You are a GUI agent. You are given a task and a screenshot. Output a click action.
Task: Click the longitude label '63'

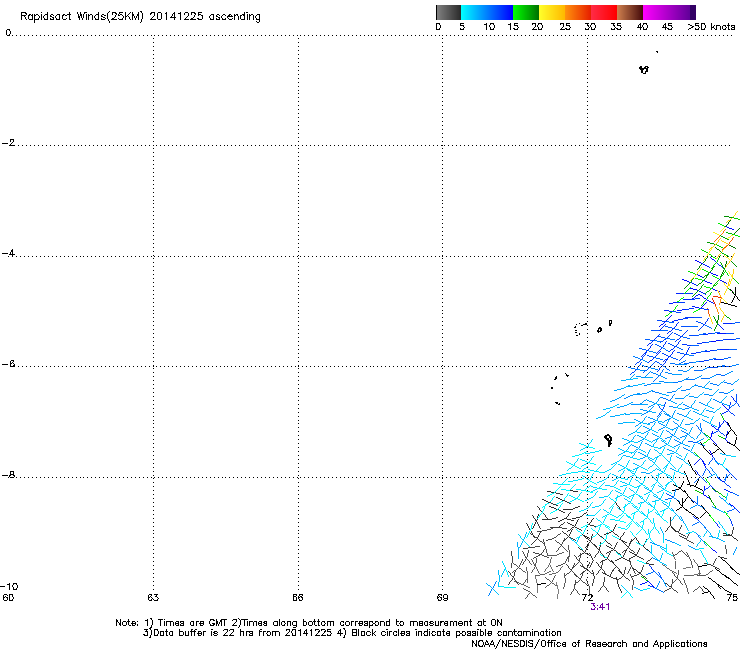click(153, 598)
